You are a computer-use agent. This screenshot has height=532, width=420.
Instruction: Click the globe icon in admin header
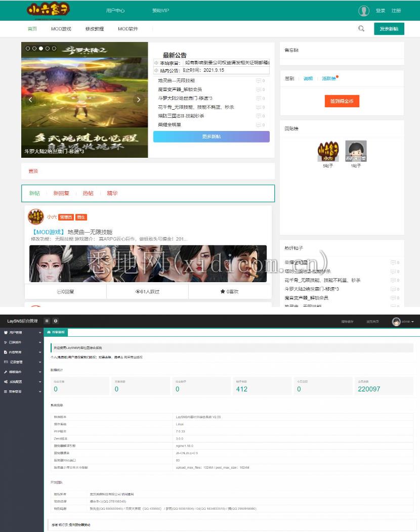click(x=56, y=321)
